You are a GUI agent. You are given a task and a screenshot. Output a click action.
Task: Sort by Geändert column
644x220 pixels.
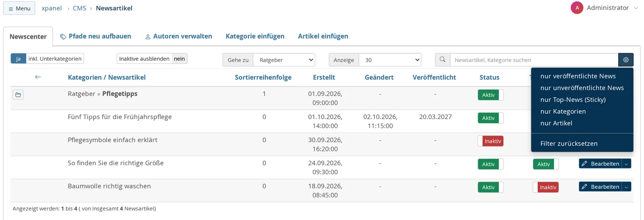(x=379, y=77)
